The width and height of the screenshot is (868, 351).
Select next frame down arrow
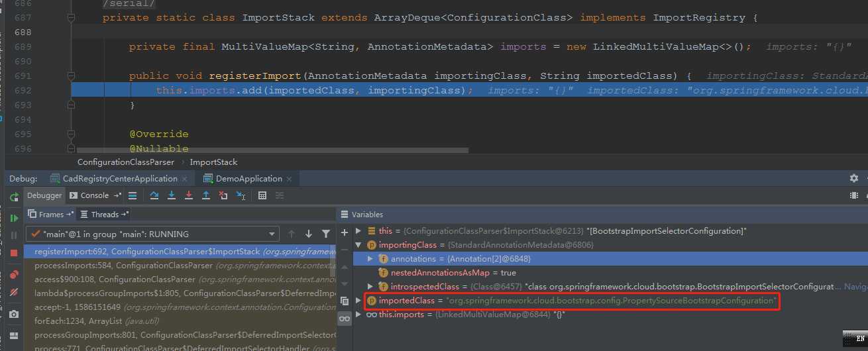tap(308, 234)
